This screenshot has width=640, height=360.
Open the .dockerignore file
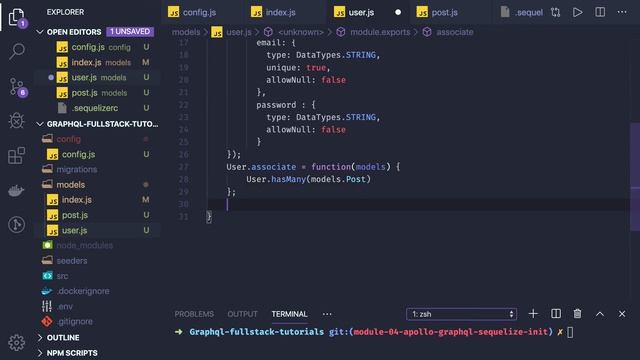[x=98, y=291]
